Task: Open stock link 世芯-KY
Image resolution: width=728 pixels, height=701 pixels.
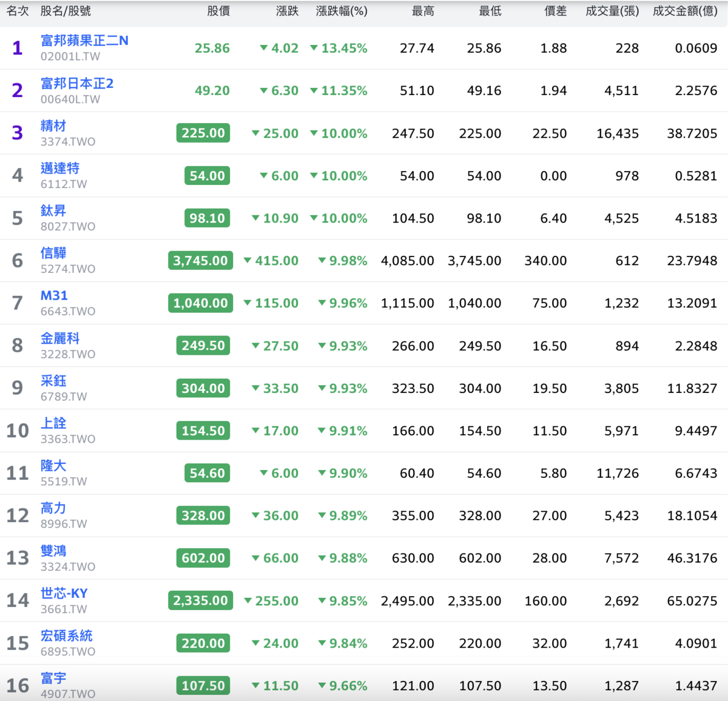Action: pos(64,593)
